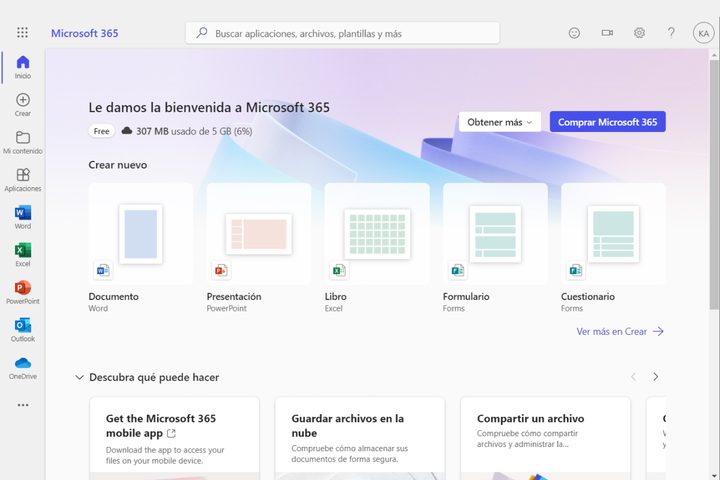Open external link icon beside mobile app
Viewport: 720px width, 480px height.
(171, 433)
